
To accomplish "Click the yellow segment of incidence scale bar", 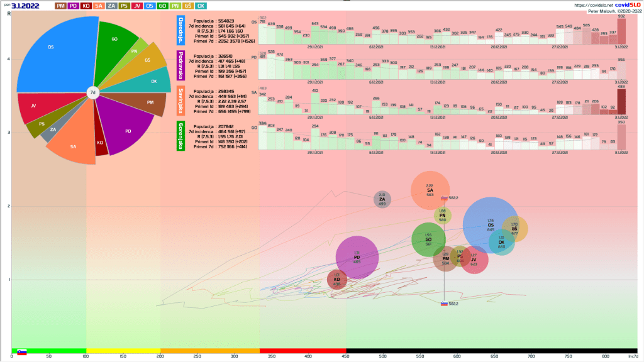I will click(x=123, y=350).
